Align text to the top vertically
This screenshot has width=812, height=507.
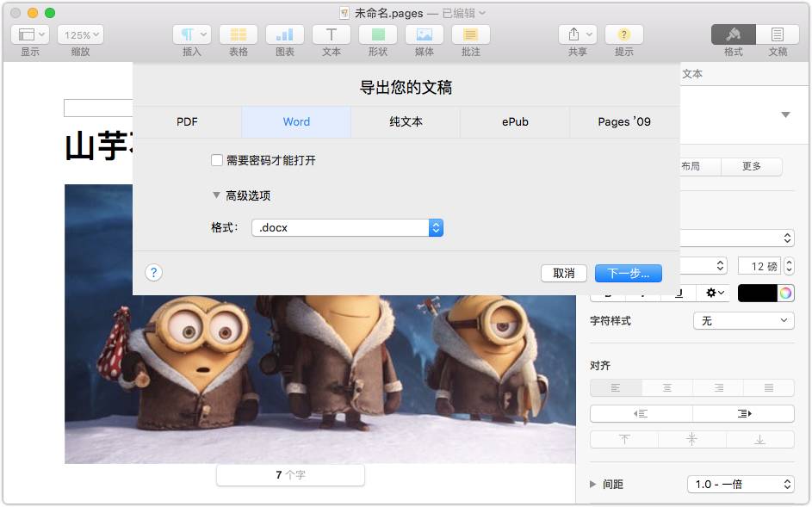pyautogui.click(x=624, y=440)
